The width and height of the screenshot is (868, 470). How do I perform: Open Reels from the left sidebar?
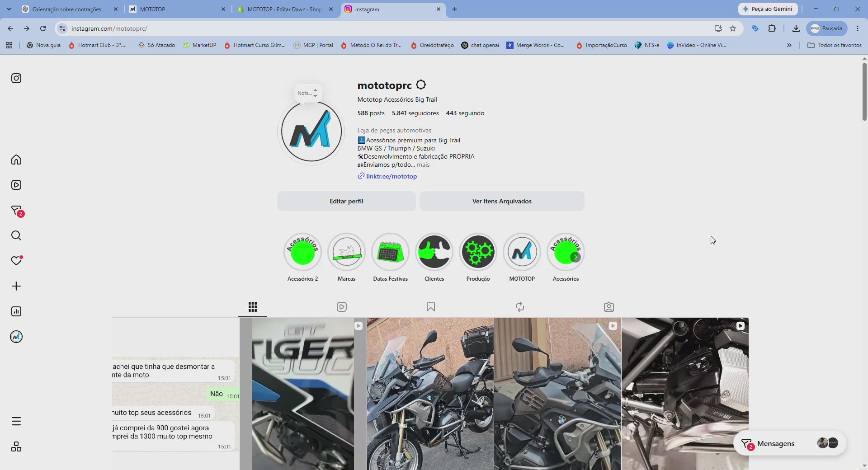[x=16, y=185]
